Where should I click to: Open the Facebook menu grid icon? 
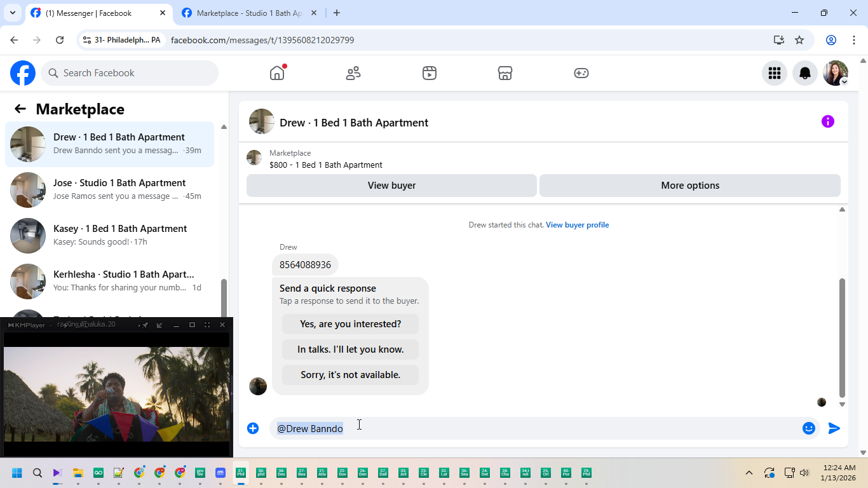(775, 73)
